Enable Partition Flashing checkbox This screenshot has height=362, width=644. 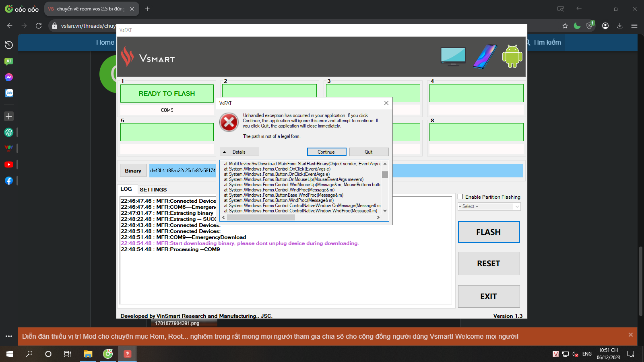(460, 197)
